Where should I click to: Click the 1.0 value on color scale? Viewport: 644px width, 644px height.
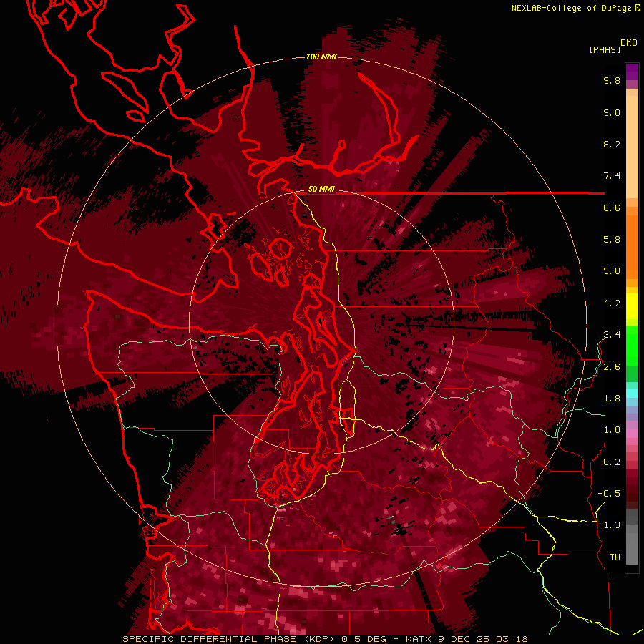[x=612, y=430]
